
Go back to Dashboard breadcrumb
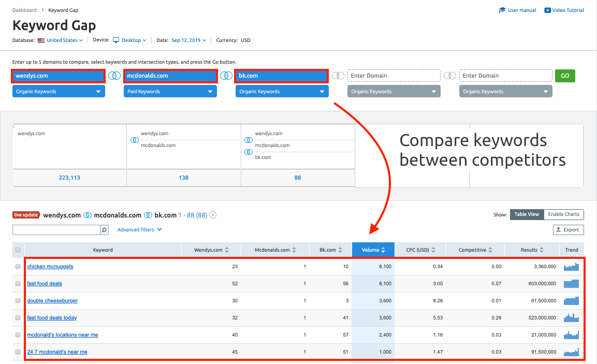[x=24, y=10]
